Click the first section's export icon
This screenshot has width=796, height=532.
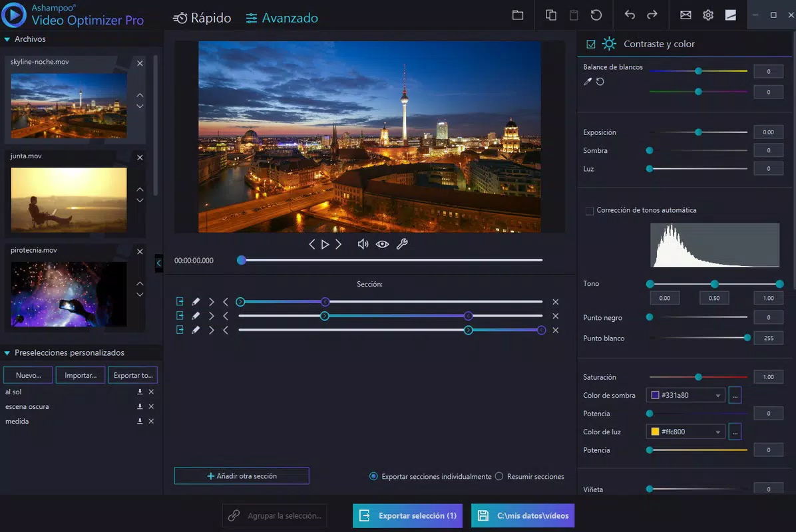pos(180,302)
